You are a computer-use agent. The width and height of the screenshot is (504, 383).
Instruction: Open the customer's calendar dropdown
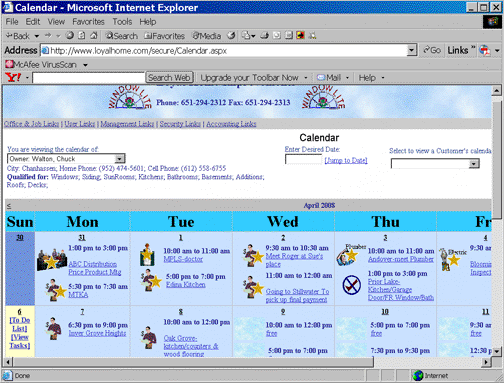coord(474,163)
